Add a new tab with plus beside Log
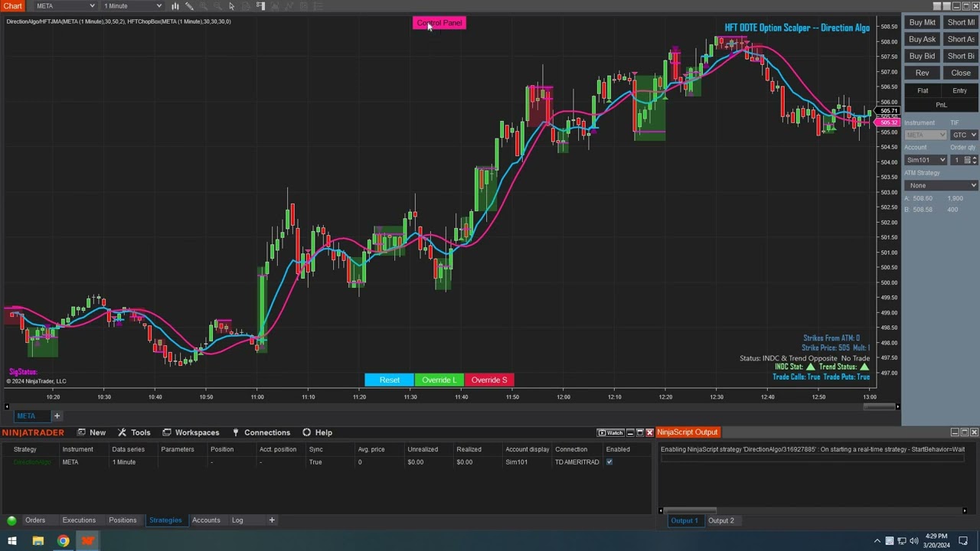 pos(271,520)
